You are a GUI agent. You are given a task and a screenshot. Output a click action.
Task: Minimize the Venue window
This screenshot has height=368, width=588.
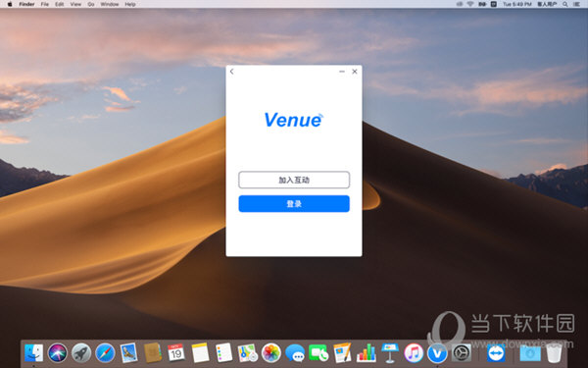tap(342, 72)
